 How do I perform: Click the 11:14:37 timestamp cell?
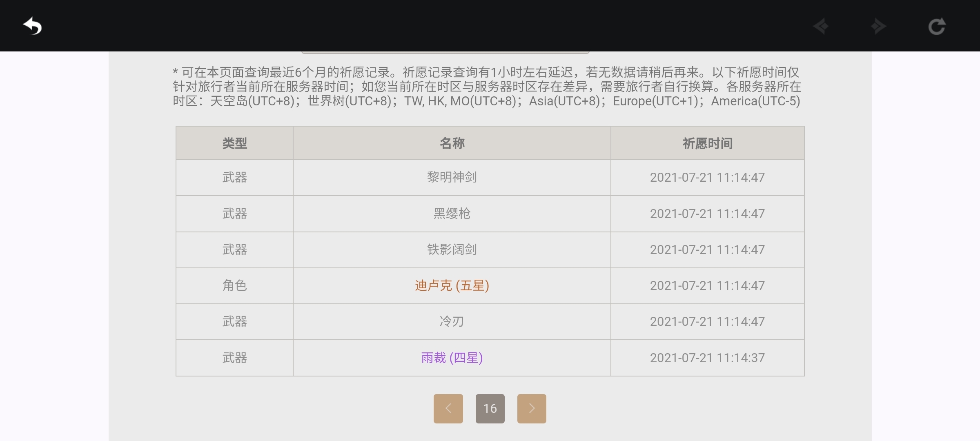pyautogui.click(x=707, y=358)
